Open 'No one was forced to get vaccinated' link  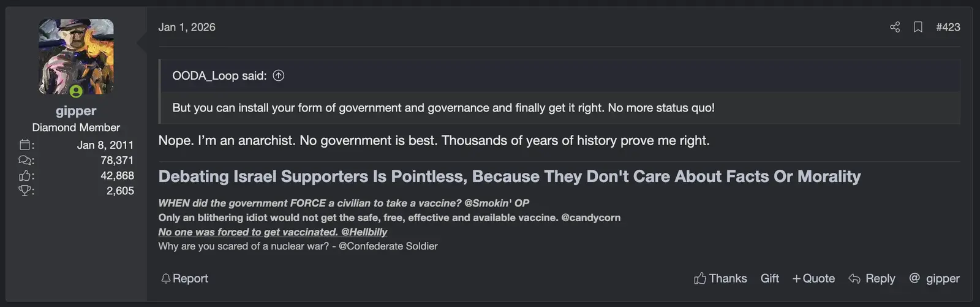point(273,232)
